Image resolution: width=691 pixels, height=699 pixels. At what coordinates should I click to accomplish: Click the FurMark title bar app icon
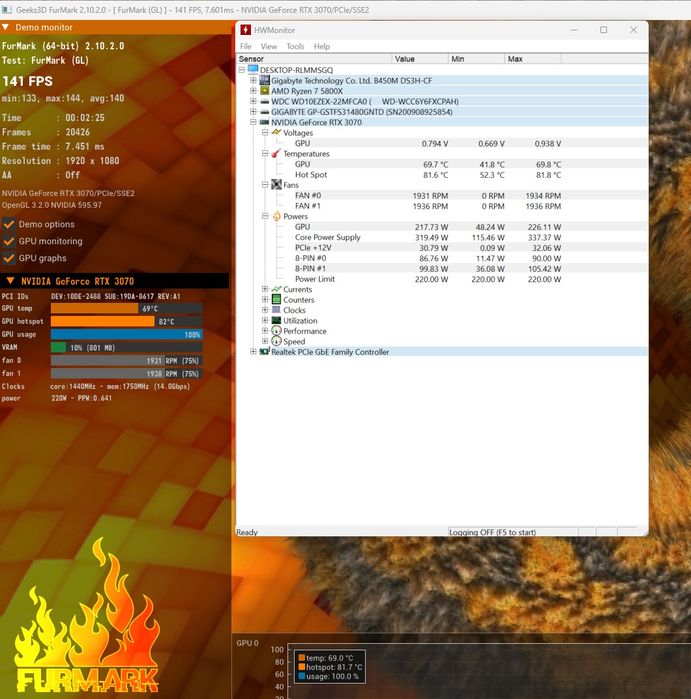7,9
